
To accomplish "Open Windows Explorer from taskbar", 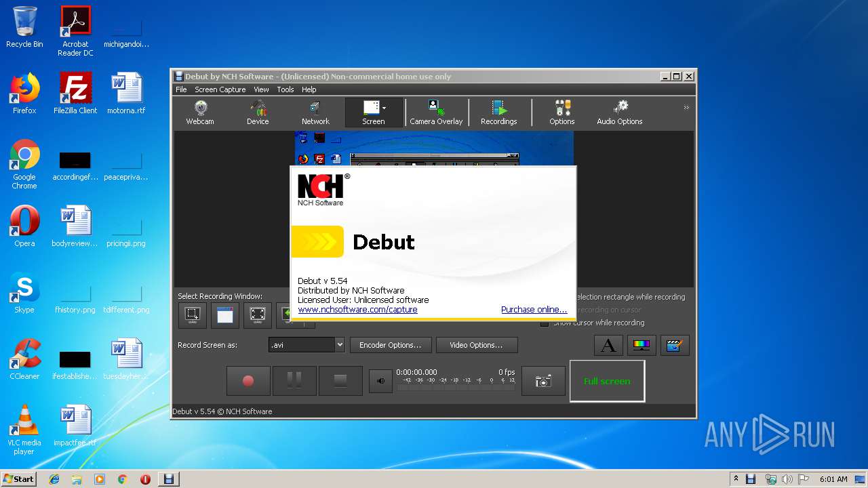I will pyautogui.click(x=77, y=479).
